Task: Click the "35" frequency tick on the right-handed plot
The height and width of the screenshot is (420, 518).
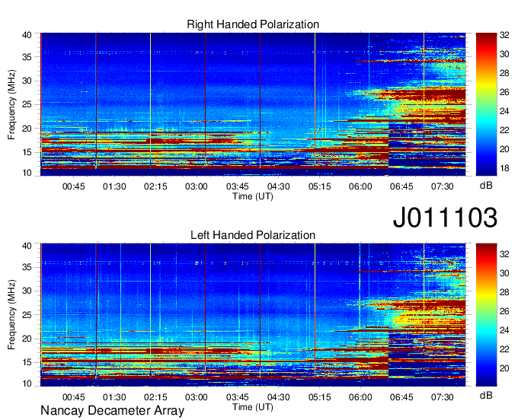Action: pyautogui.click(x=27, y=57)
